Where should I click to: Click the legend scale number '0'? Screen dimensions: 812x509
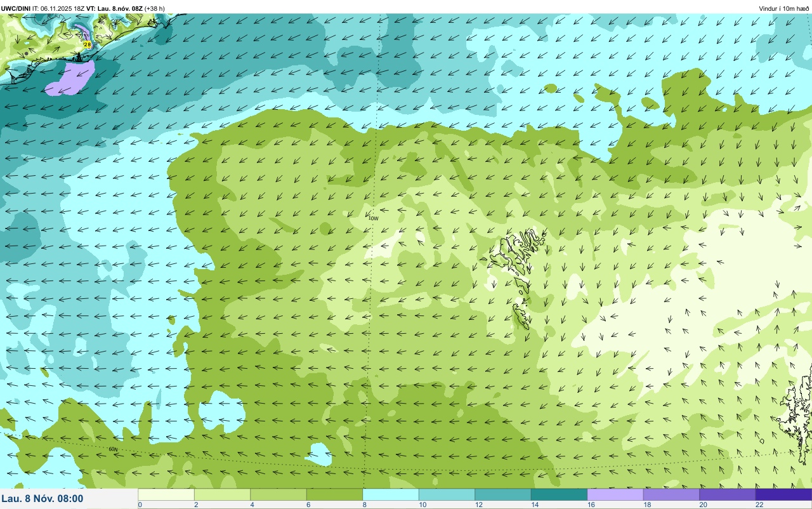pos(140,505)
